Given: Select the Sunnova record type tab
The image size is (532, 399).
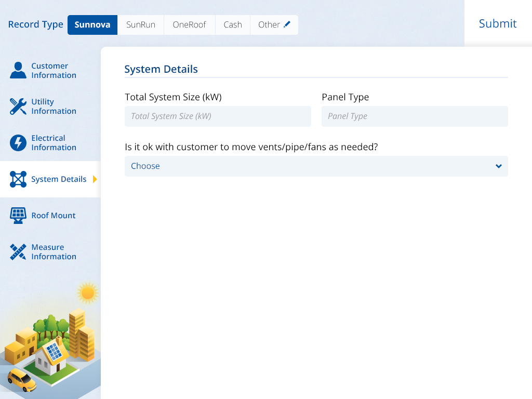Looking at the screenshot, I should pos(92,25).
